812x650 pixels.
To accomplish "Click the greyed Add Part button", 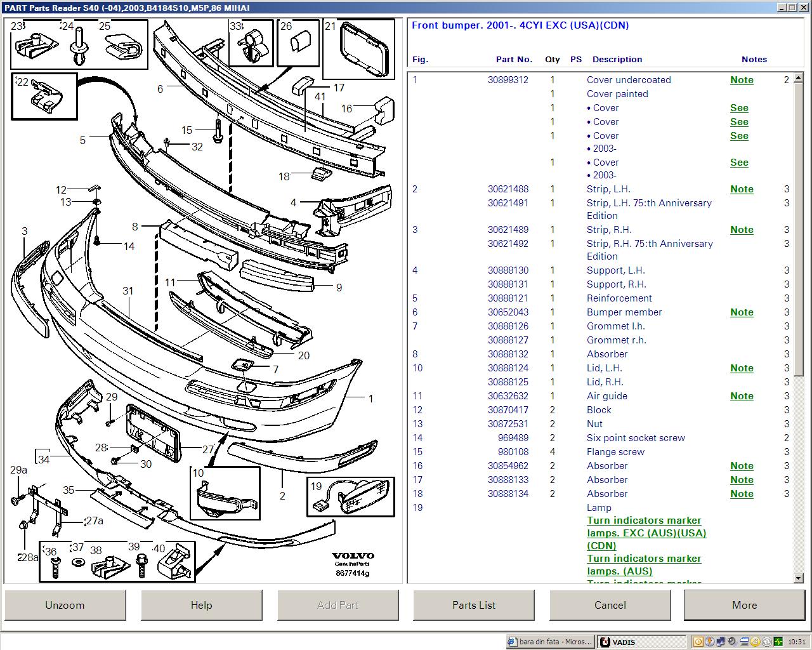I will pyautogui.click(x=337, y=605).
